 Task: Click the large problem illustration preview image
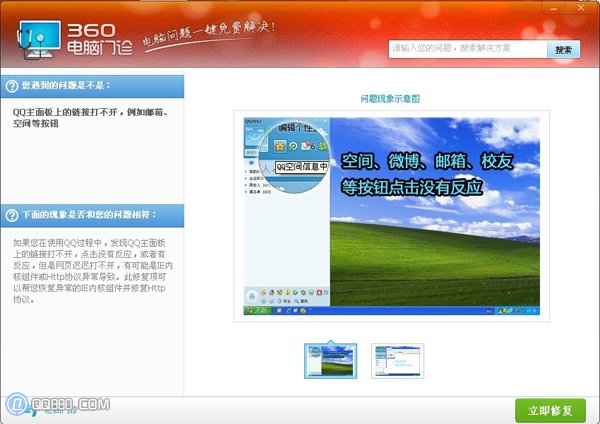coord(391,217)
